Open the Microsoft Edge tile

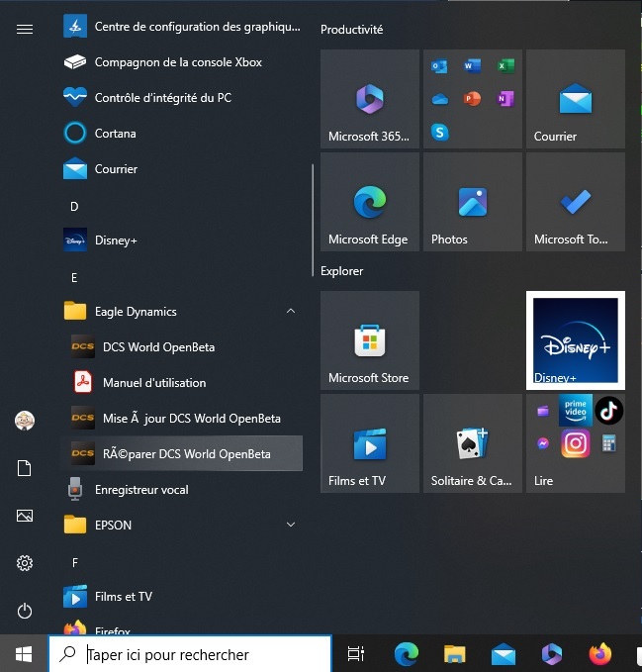pos(370,202)
